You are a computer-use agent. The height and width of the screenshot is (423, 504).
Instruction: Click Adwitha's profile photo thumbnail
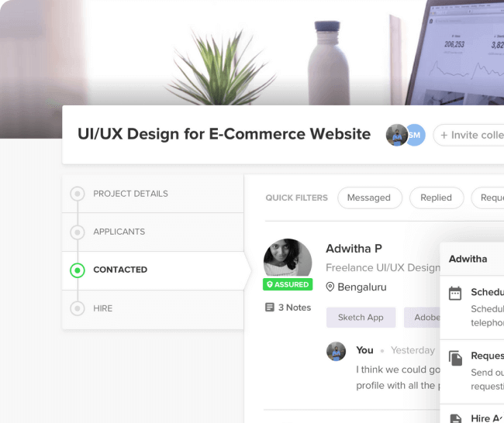[x=288, y=259]
